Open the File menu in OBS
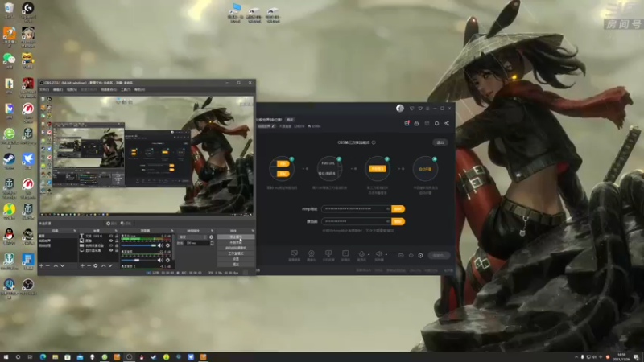This screenshot has height=362, width=644. point(44,89)
